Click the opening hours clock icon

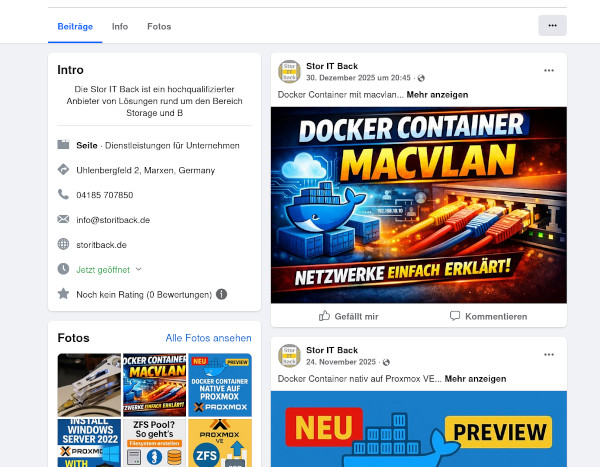[x=63, y=269]
